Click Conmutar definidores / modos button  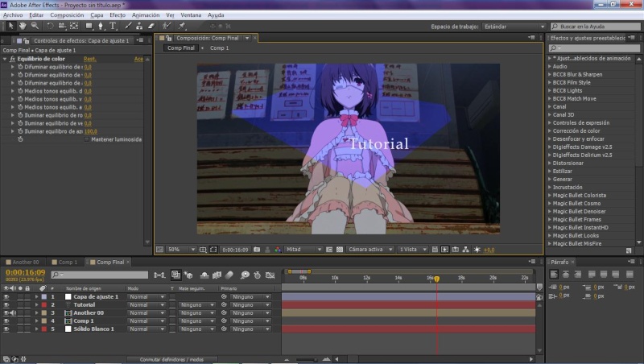(x=171, y=359)
